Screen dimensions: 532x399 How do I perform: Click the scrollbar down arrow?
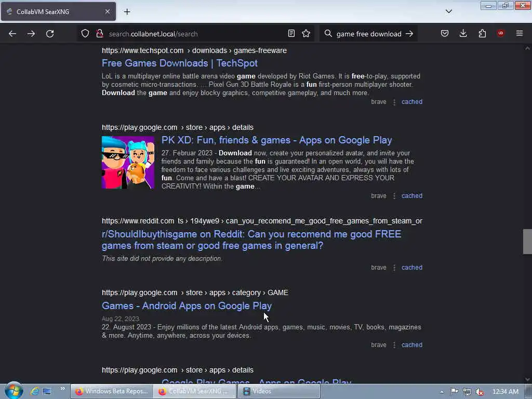point(527,380)
